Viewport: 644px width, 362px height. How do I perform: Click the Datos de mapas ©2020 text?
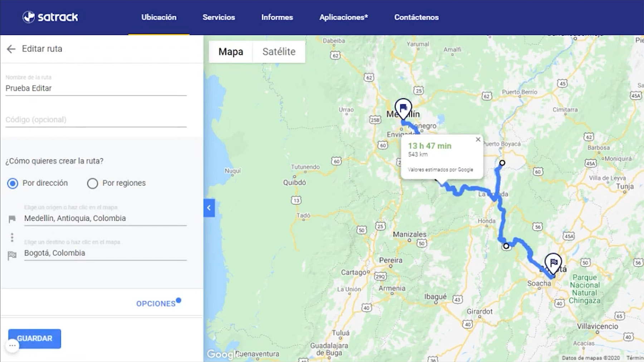[x=591, y=358]
